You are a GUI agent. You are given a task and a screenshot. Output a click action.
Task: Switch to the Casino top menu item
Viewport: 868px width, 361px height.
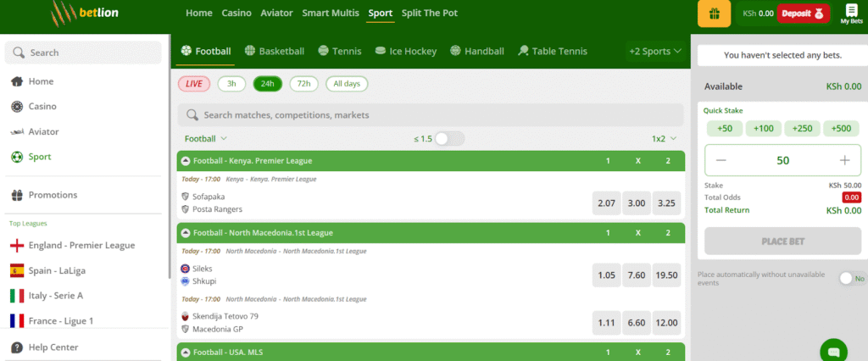(x=236, y=14)
